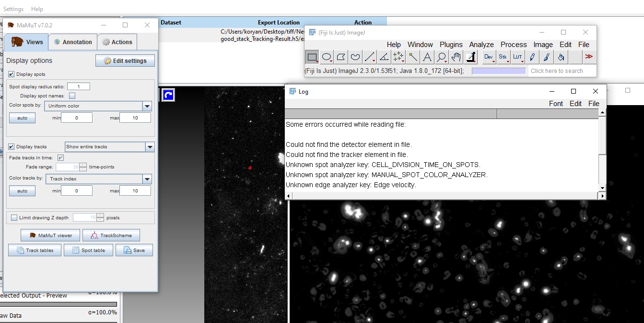Pick the wand tracing tool
This screenshot has height=323, width=644.
pos(412,57)
